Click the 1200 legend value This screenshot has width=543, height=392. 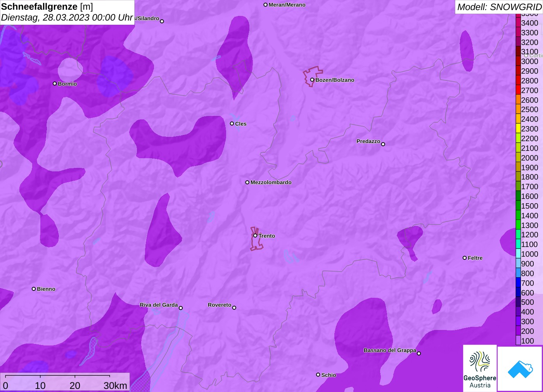tap(529, 235)
